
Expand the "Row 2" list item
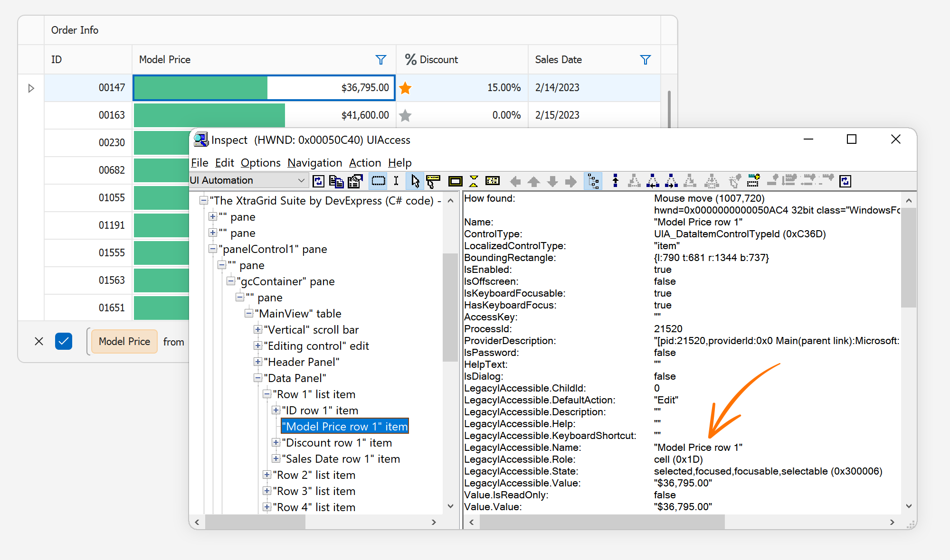coord(267,475)
